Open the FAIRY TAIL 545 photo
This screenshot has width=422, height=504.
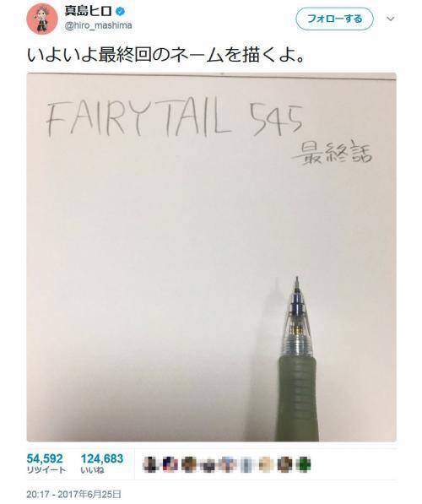(212, 257)
